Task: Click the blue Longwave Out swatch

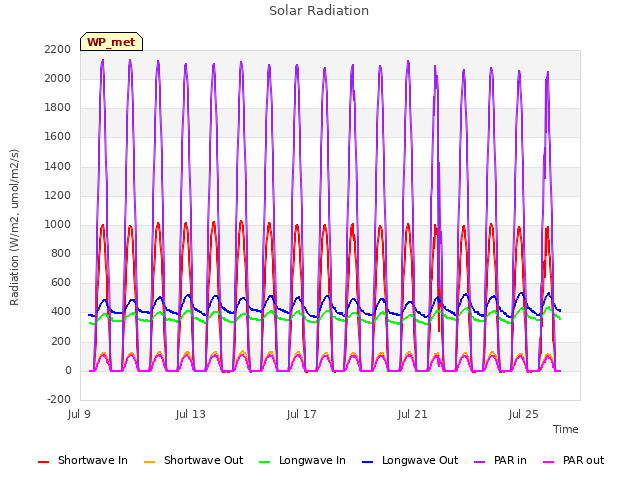Action: 367,462
